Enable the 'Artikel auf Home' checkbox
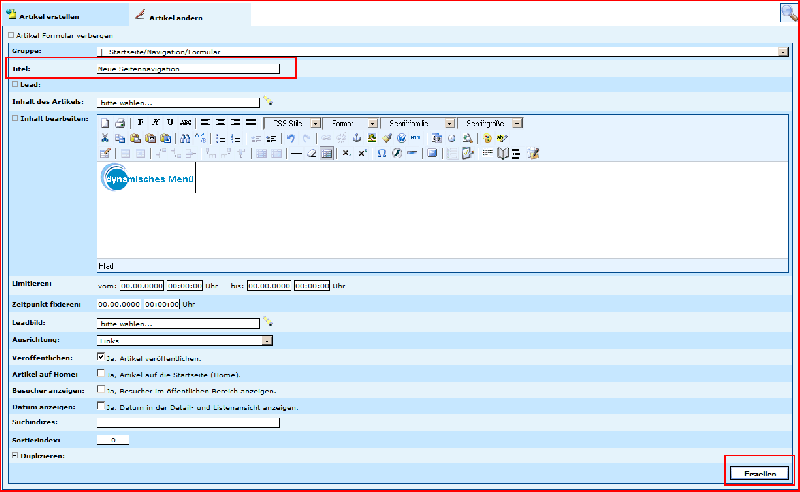800x492 pixels. (x=101, y=373)
